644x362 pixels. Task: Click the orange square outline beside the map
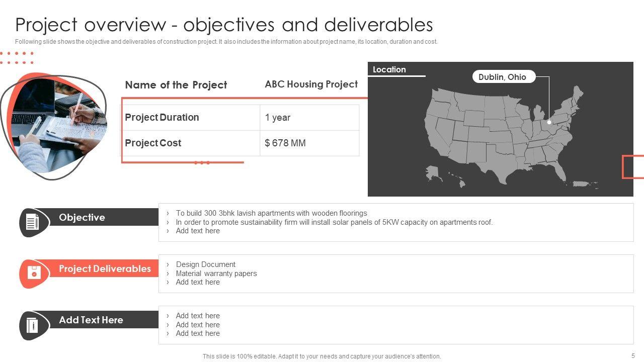[x=633, y=167]
